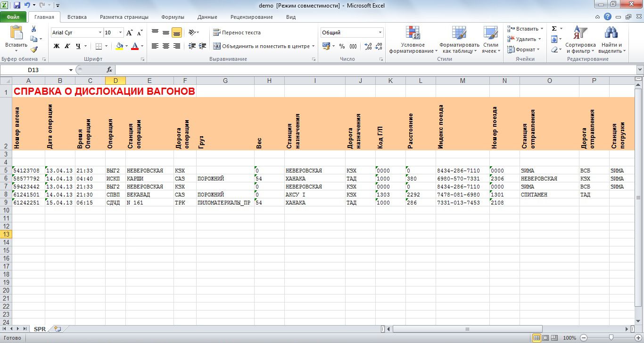
Task: Toggle Italic formatting (К)
Action: click(67, 46)
